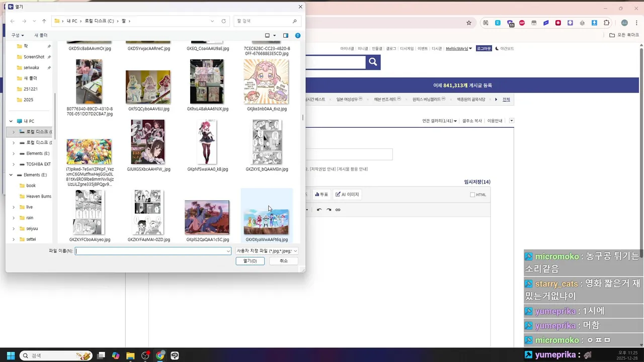Go forward in the file dialog
644x362 pixels.
(24, 21)
